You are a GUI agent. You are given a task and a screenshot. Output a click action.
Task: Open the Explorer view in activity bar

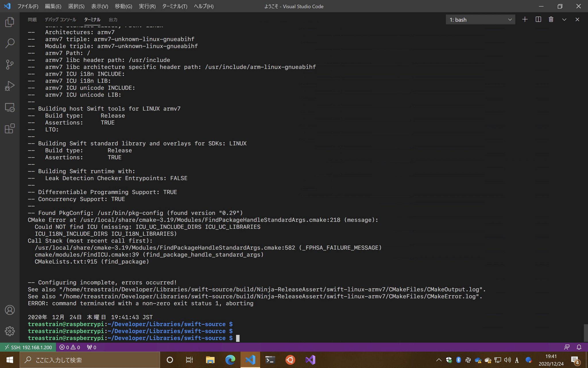10,22
